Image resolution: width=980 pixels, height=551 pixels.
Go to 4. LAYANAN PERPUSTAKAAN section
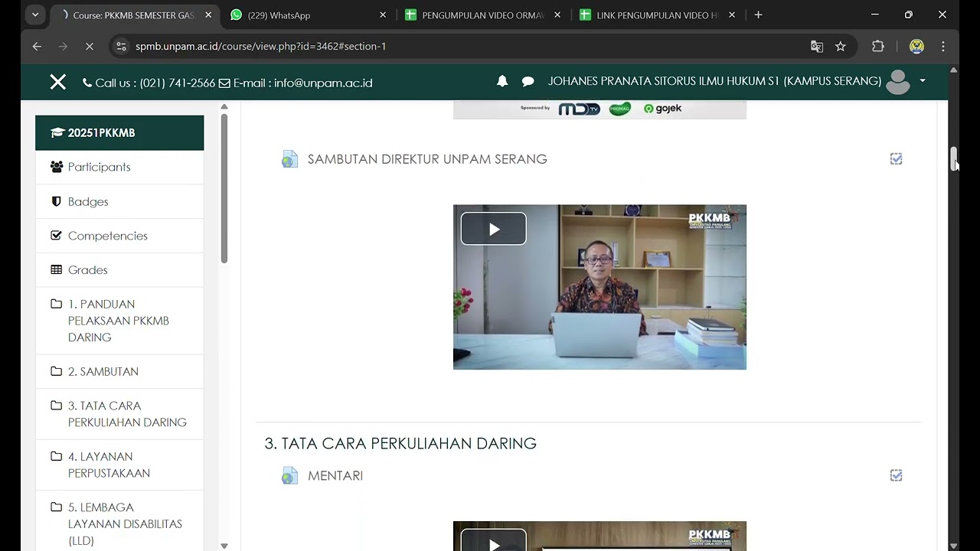tap(119, 465)
